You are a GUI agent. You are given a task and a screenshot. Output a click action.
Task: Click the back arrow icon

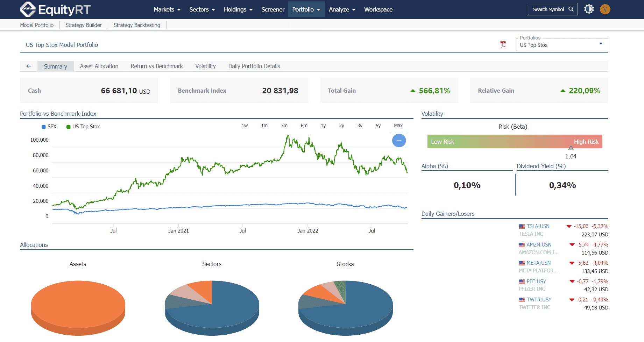point(29,66)
